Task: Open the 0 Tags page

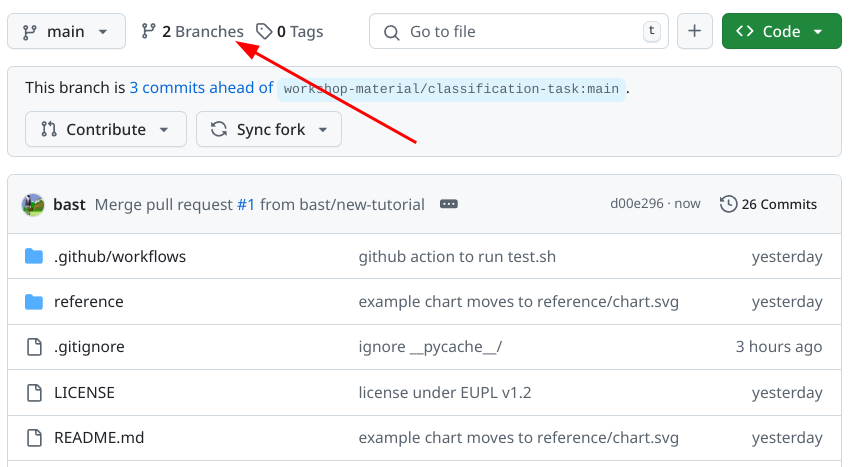Action: click(290, 31)
